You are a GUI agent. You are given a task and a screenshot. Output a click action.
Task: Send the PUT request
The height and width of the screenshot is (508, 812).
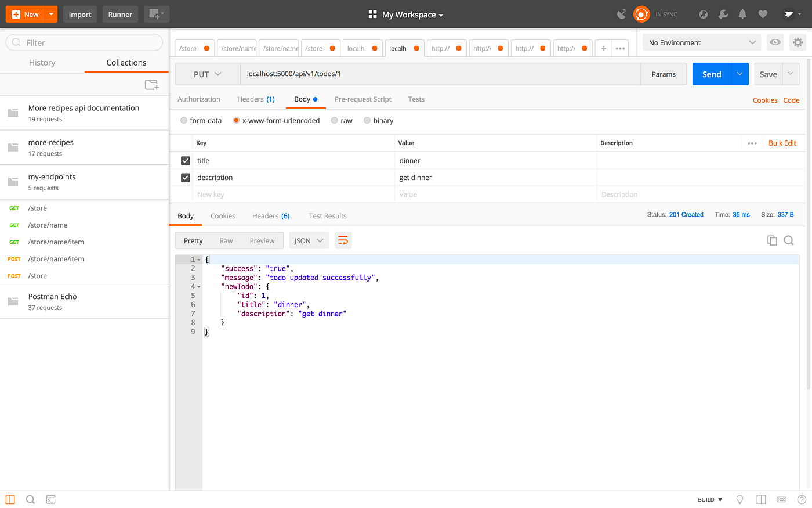[x=711, y=74]
